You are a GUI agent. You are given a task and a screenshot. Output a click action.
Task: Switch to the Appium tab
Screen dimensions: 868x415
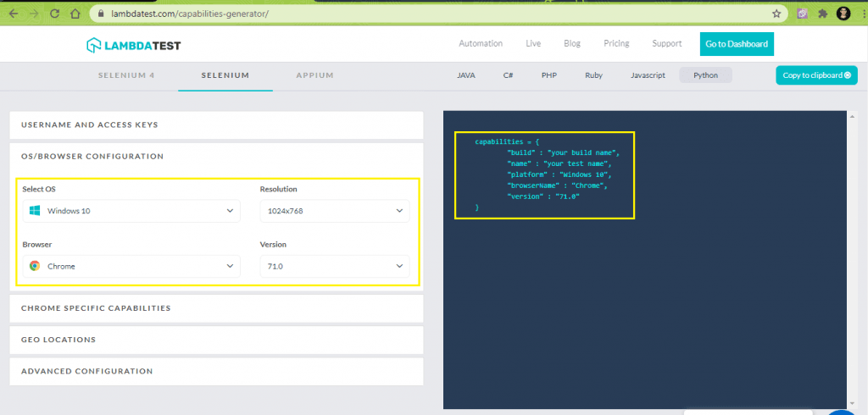pyautogui.click(x=314, y=75)
